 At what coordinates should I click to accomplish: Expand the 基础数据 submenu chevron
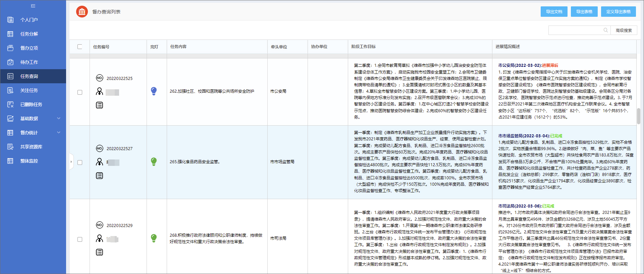tap(59, 118)
